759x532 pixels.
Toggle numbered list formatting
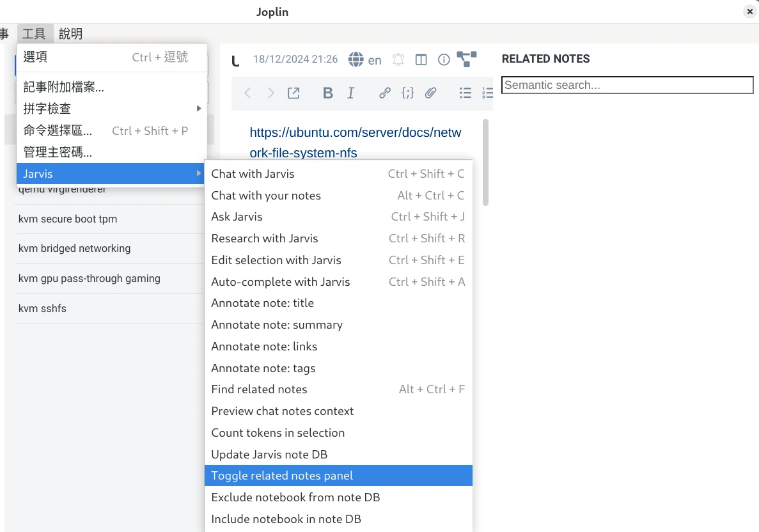point(488,93)
